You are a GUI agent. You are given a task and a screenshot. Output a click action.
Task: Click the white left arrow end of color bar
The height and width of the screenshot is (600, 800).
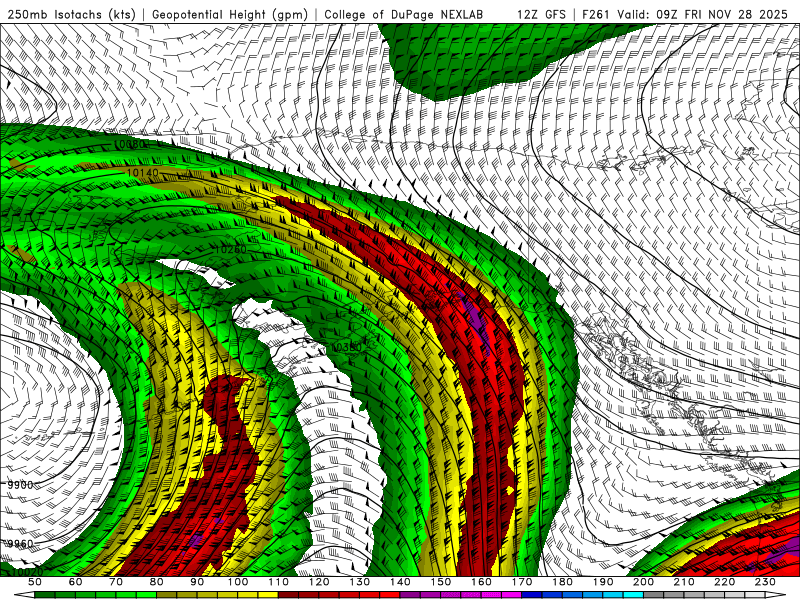click(24, 594)
